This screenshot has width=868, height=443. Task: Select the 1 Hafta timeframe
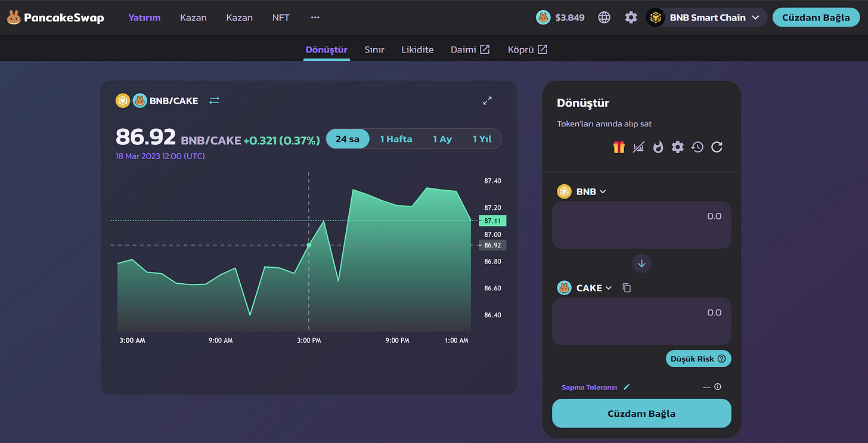396,139
